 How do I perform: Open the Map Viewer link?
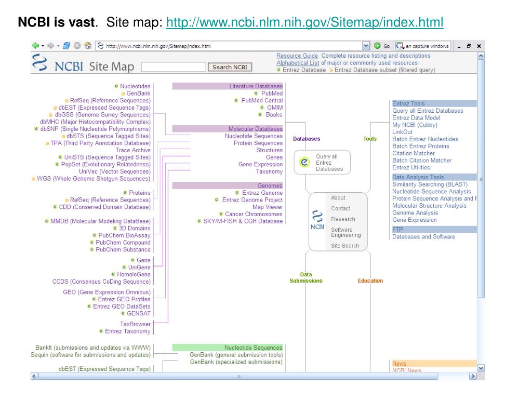click(x=268, y=207)
